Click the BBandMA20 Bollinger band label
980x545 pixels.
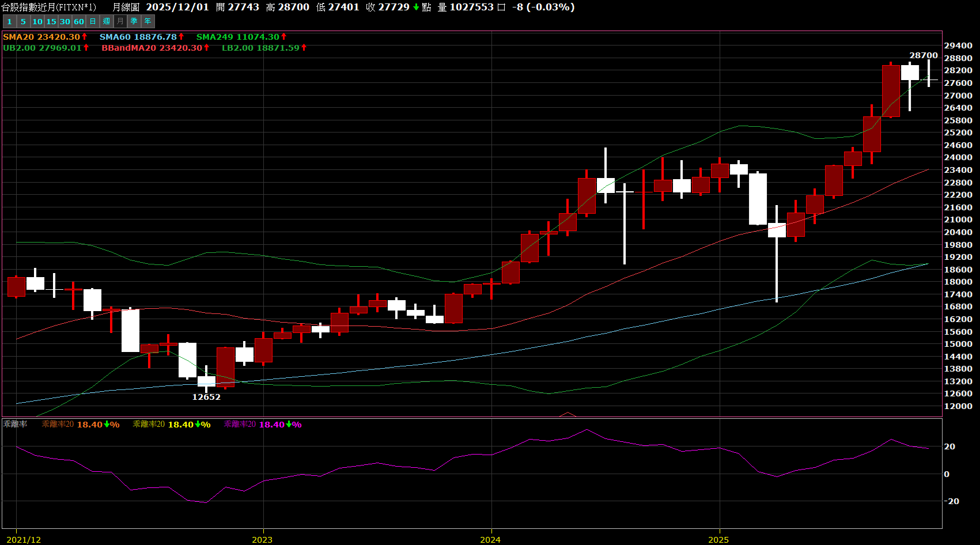[152, 48]
